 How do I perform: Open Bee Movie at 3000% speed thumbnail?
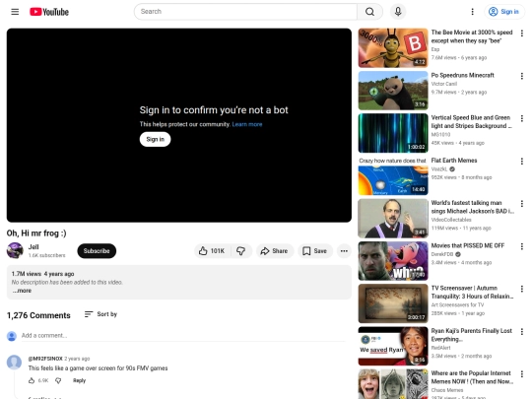point(393,48)
